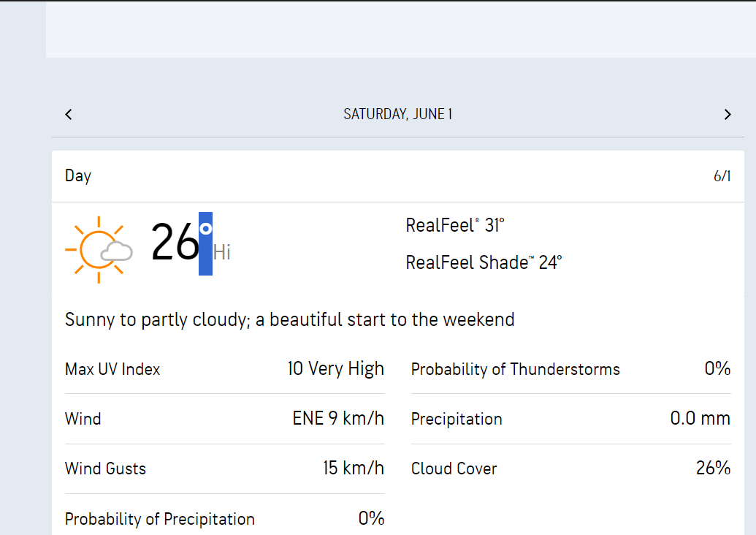Click the RealFeel 31° reading

[455, 225]
